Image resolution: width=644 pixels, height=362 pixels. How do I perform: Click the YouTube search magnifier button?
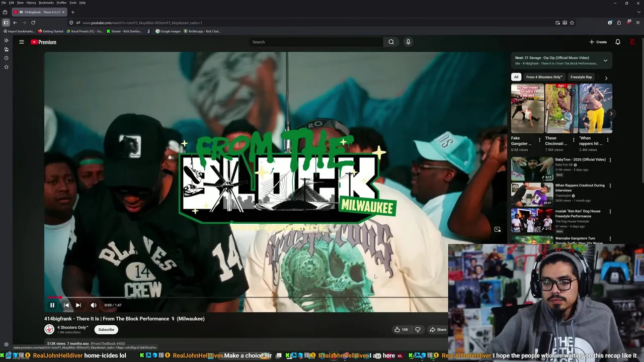[x=391, y=42]
